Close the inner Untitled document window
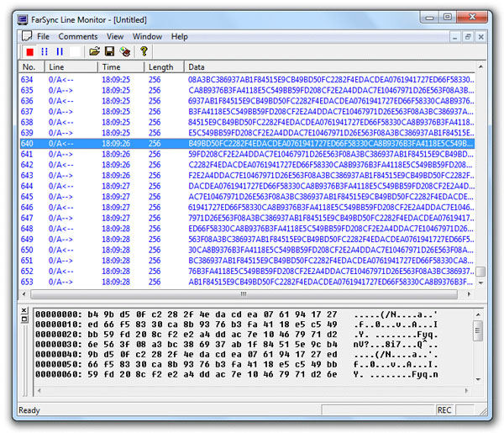This screenshot has height=433, width=504. coord(480,37)
